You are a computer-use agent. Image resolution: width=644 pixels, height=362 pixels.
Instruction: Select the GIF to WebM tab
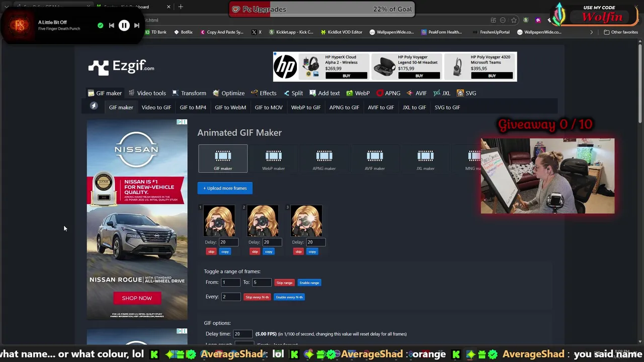[230, 107]
